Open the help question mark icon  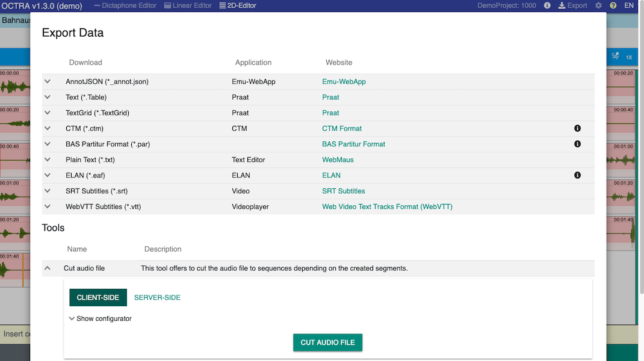pyautogui.click(x=613, y=5)
